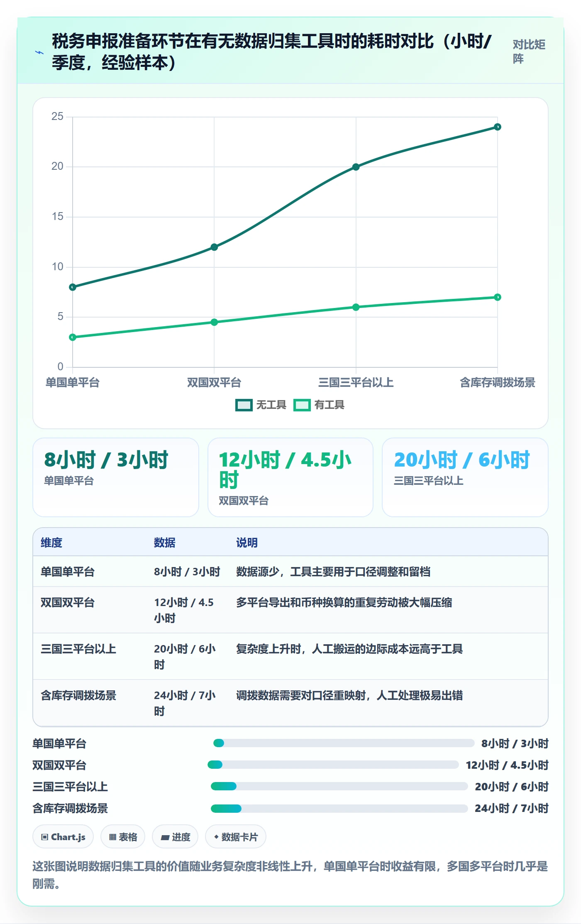Click the 三国三平台以上 row label in the table
The width and height of the screenshot is (581, 924).
[78, 649]
